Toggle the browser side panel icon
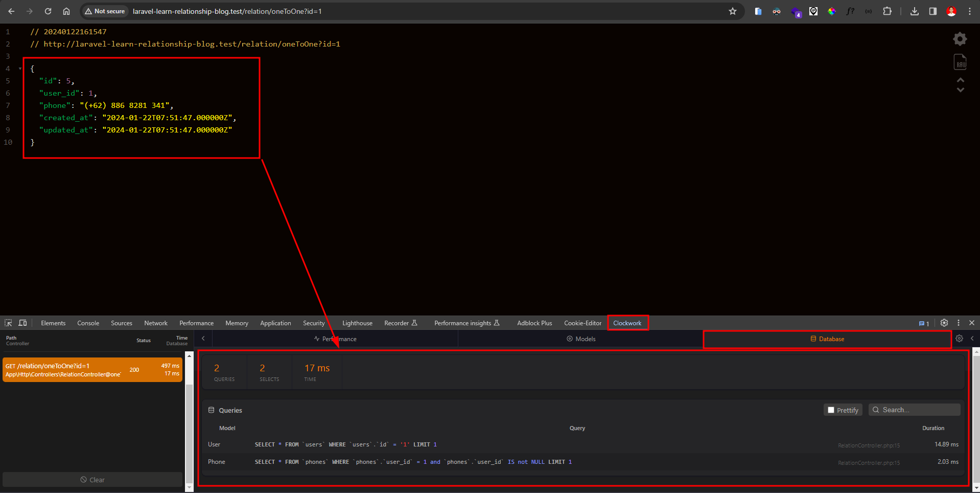This screenshot has height=493, width=980. click(932, 11)
